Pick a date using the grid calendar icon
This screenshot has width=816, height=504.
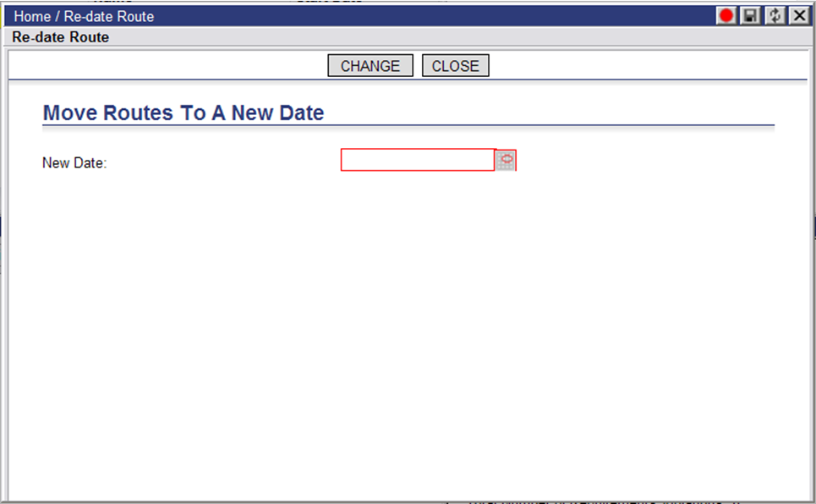tap(506, 161)
